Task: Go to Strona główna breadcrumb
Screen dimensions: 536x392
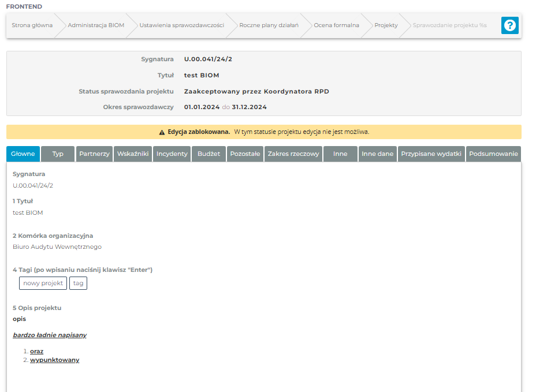Action: click(32, 25)
